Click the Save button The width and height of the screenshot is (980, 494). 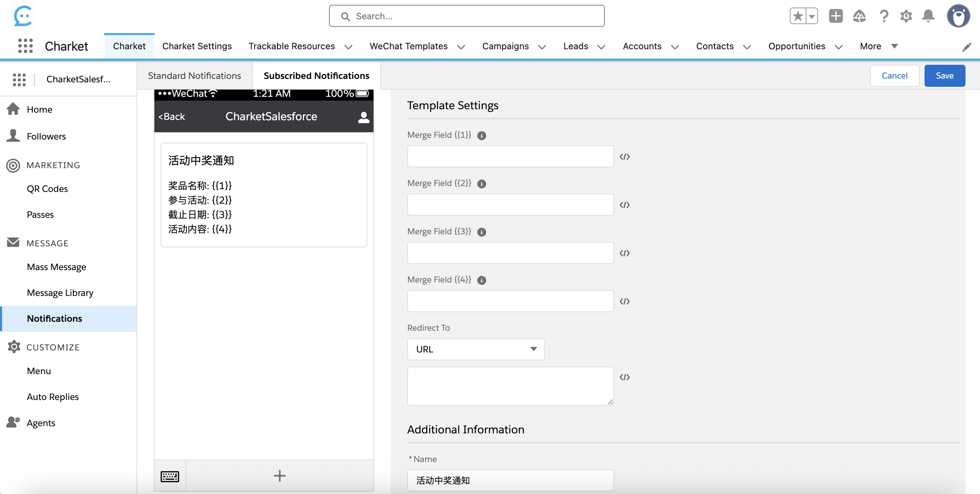point(944,76)
